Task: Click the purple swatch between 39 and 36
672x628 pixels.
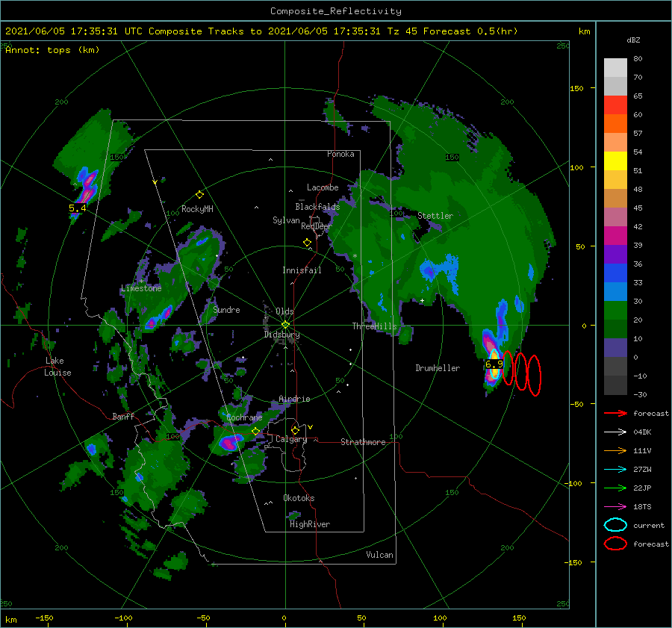Action: point(615,254)
